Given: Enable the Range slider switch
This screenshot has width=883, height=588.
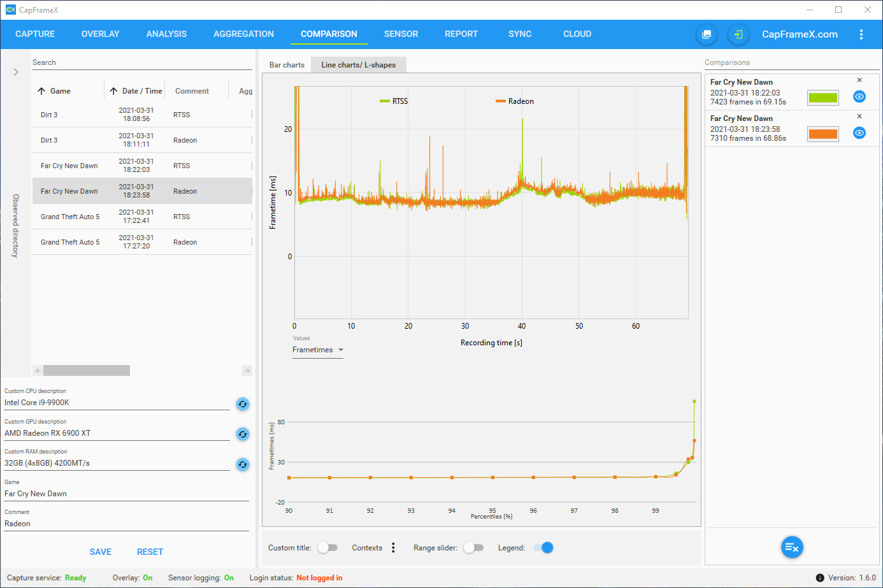Looking at the screenshot, I should click(473, 548).
